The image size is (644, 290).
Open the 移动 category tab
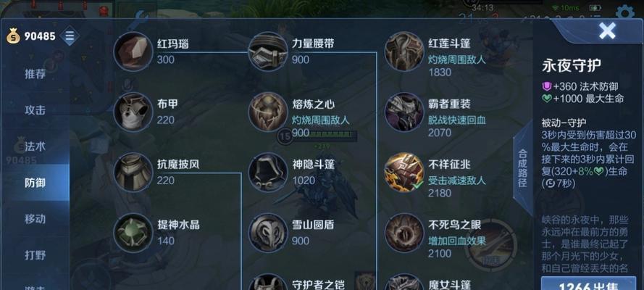point(35,219)
